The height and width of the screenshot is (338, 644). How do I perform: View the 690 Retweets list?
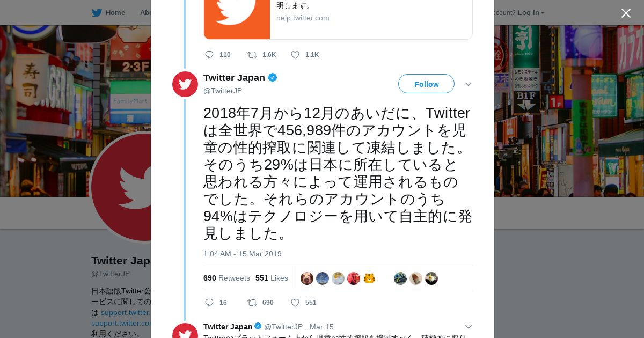point(226,278)
